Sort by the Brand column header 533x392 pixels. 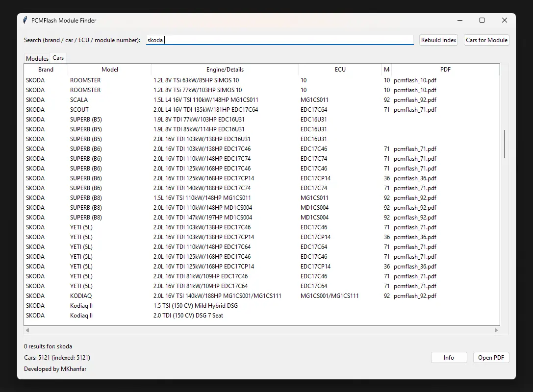click(x=46, y=70)
